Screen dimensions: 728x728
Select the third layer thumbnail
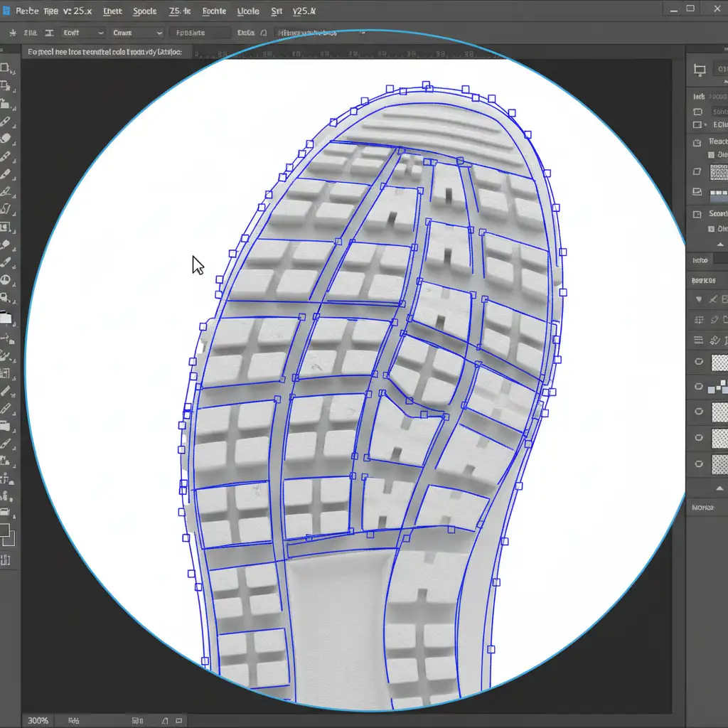coord(719,412)
